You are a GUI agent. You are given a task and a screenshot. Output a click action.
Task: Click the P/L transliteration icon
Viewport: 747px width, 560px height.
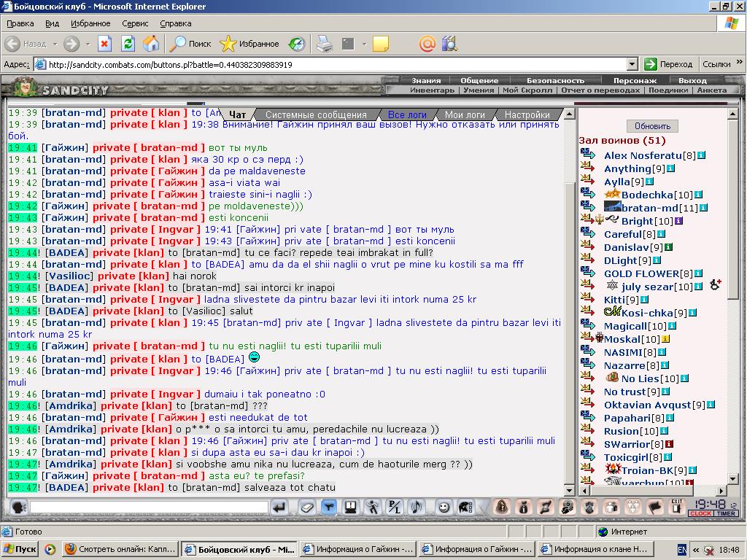pos(395,507)
